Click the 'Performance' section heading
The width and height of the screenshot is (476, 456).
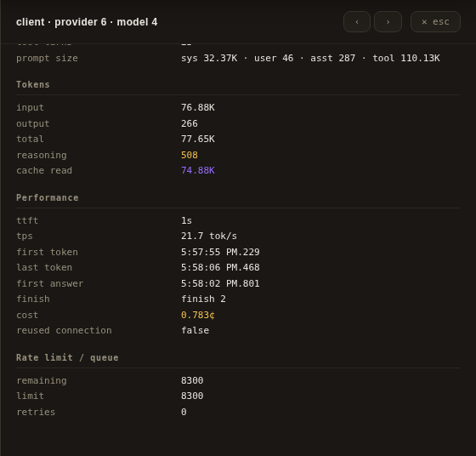(x=48, y=197)
